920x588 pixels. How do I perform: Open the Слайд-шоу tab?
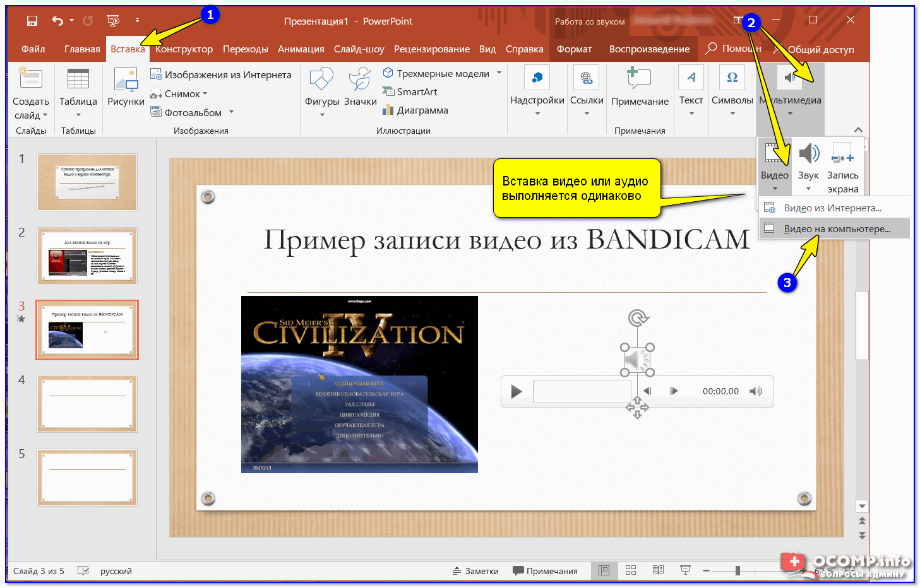click(x=359, y=49)
